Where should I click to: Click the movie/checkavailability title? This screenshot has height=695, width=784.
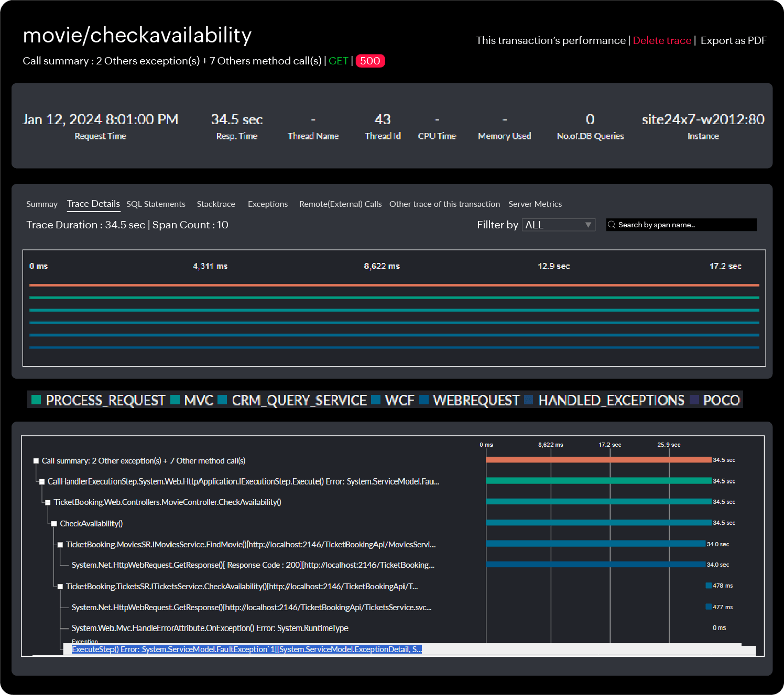[137, 35]
